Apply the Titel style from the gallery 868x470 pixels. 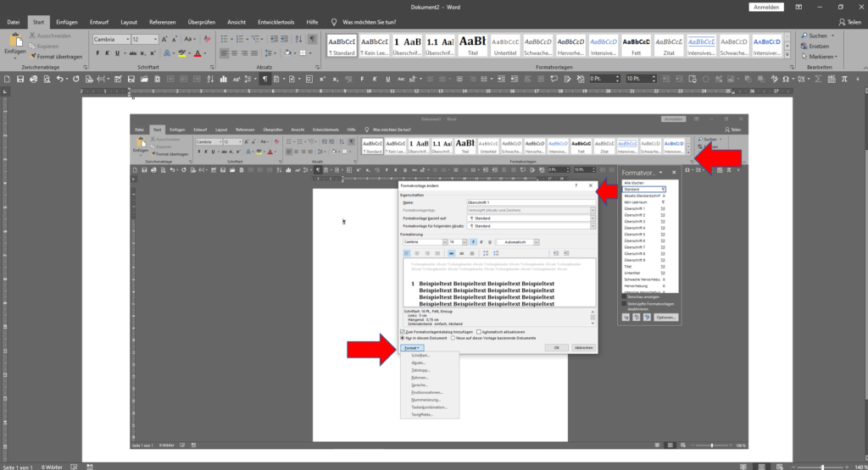click(472, 46)
